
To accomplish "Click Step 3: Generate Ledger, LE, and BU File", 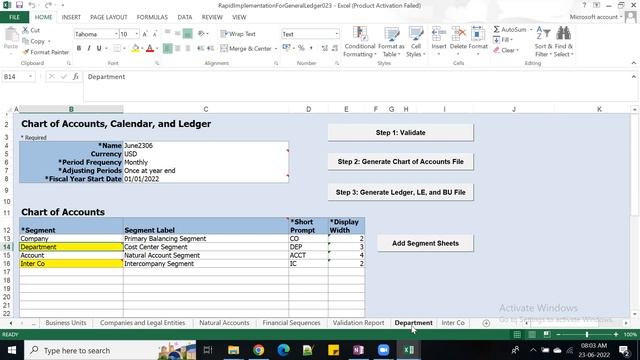I will click(x=400, y=192).
